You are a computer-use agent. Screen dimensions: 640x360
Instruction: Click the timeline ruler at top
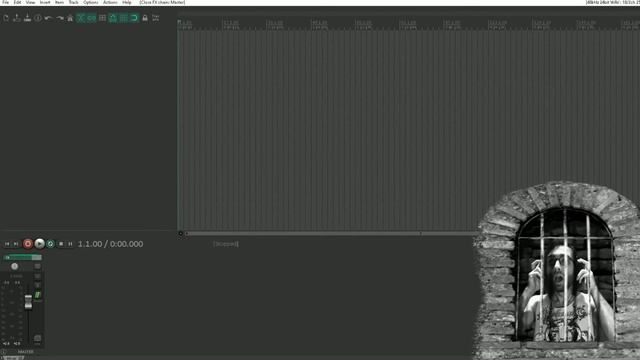[409, 24]
